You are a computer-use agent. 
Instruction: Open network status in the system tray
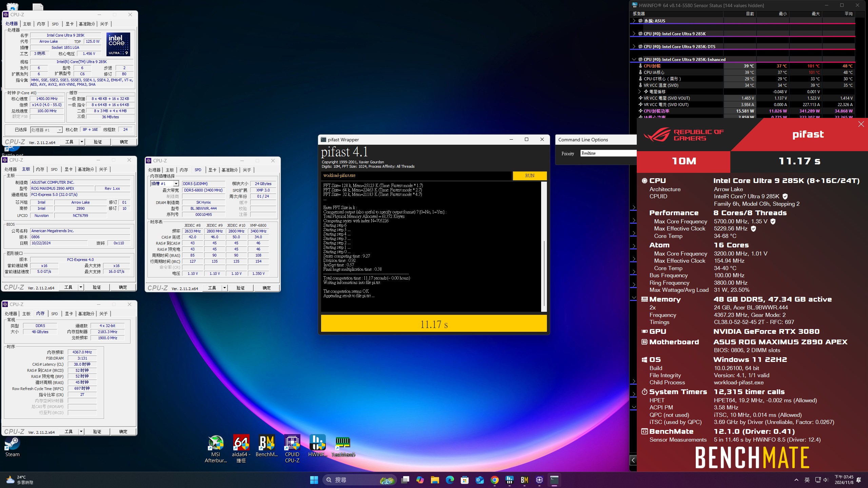pyautogui.click(x=818, y=480)
